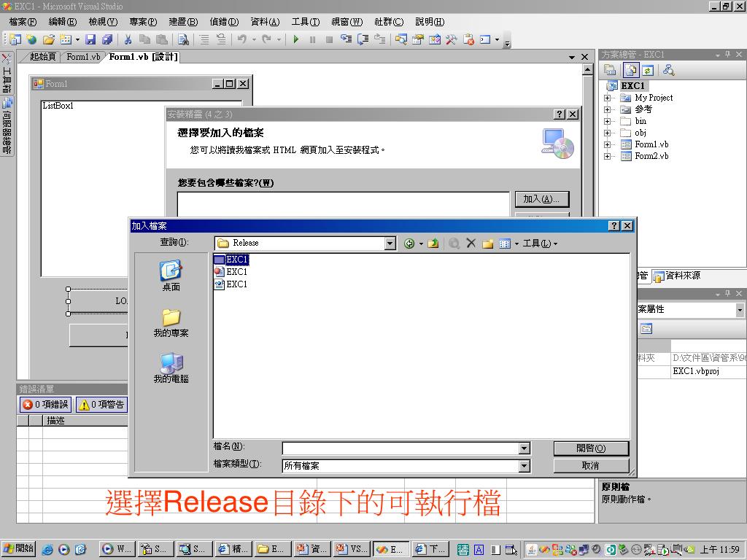
Task: Click Undo icon in toolbar
Action: click(x=242, y=39)
